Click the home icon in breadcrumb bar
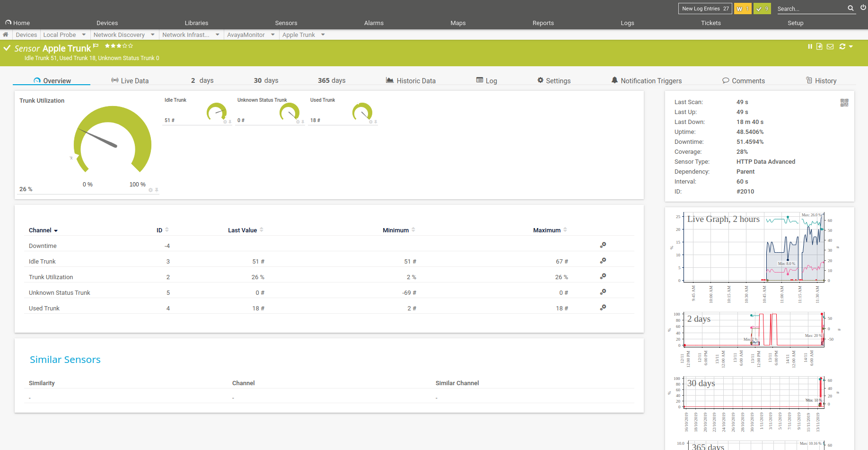Image resolution: width=868 pixels, height=450 pixels. coord(6,35)
